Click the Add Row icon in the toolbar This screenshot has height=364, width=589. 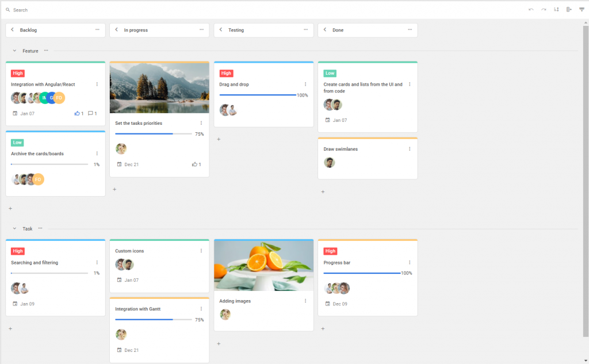[x=582, y=9]
